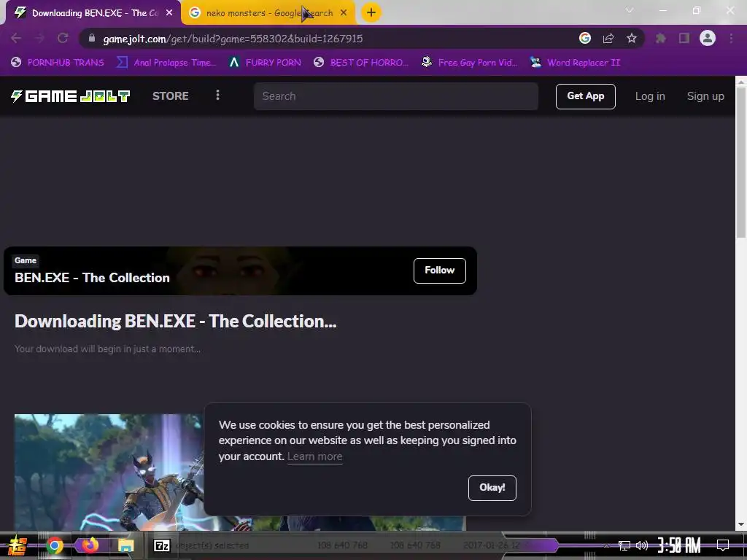Click the scrollbar up arrow
This screenshot has height=560, width=747.
[x=741, y=82]
